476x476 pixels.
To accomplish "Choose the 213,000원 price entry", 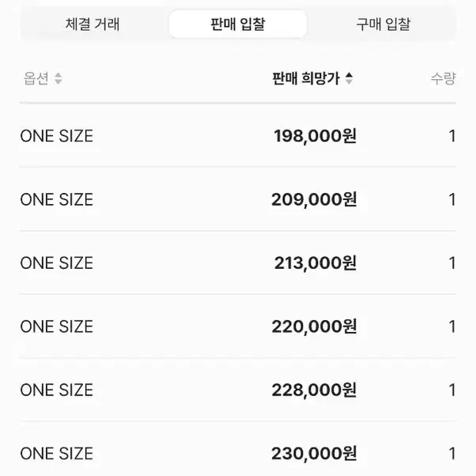I will tap(315, 263).
